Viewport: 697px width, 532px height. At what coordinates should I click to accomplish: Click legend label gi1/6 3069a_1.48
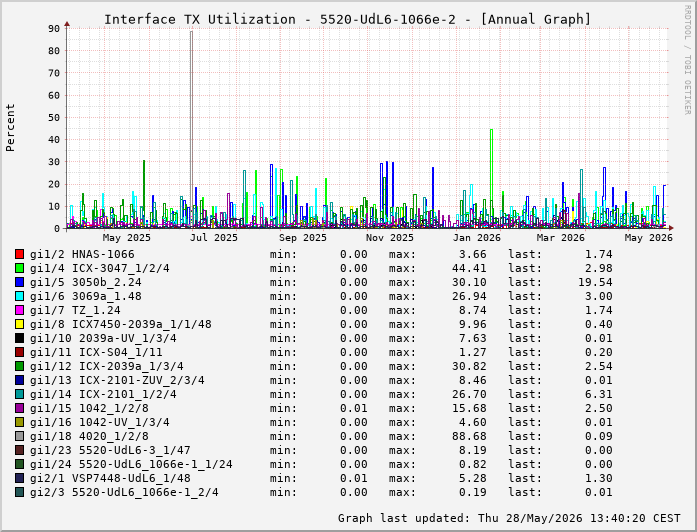[x=86, y=296]
